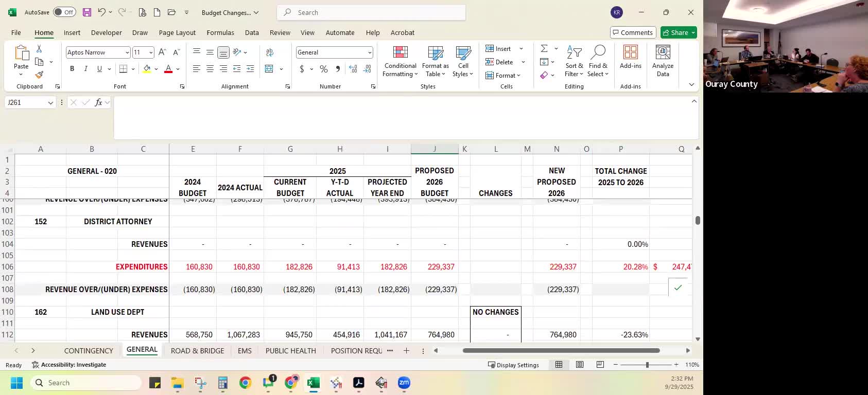Expand the Name Box dropdown arrow
Viewport: 868px width, 395px height.
coord(50,103)
